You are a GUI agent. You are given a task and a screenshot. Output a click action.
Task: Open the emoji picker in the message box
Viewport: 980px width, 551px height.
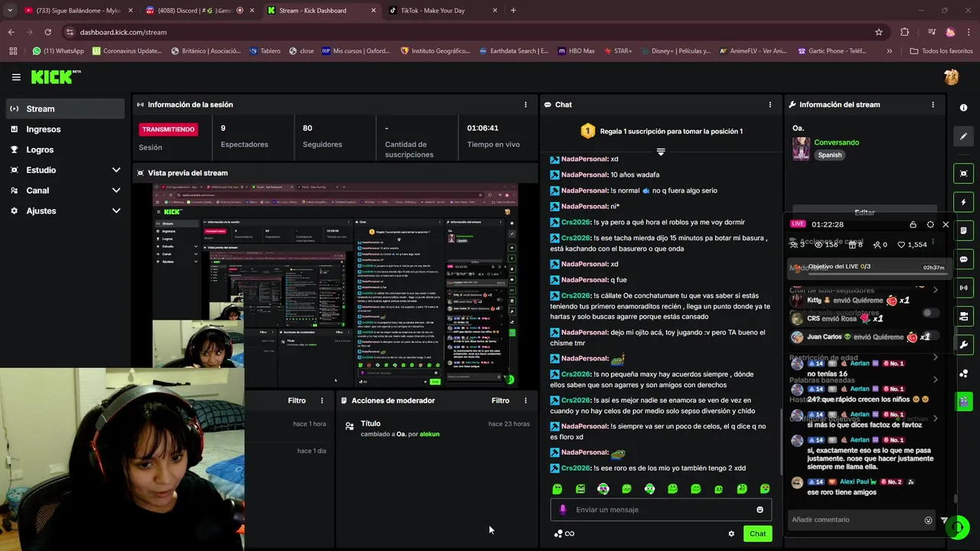(759, 510)
